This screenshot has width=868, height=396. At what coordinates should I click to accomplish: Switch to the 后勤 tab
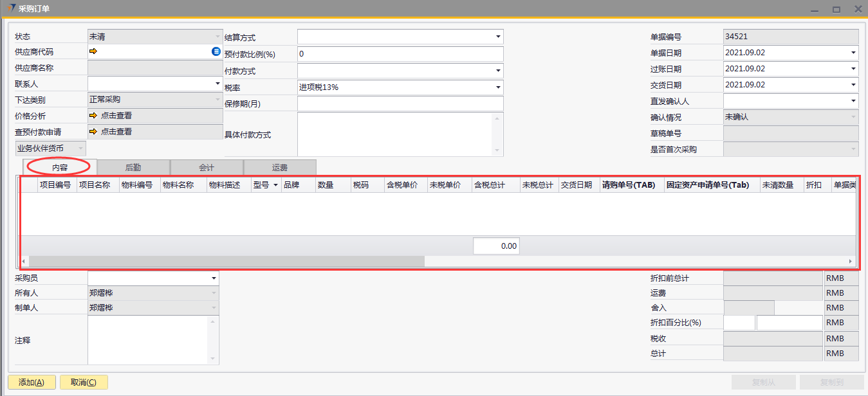133,167
